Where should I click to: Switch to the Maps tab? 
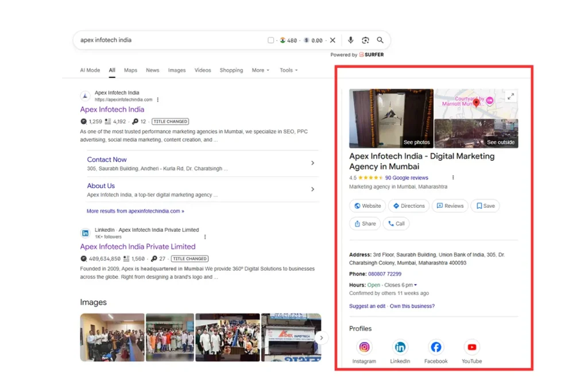click(130, 70)
